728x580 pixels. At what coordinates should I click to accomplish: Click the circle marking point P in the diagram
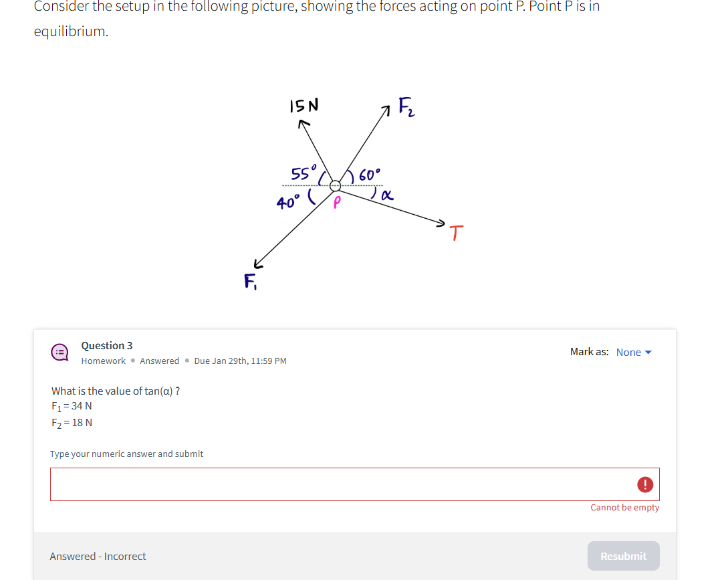coord(336,185)
